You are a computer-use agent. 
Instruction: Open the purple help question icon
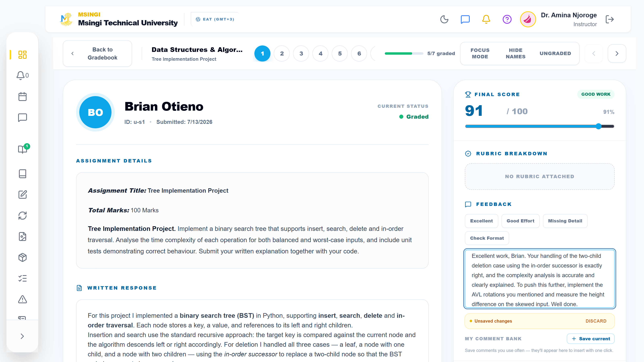[507, 19]
